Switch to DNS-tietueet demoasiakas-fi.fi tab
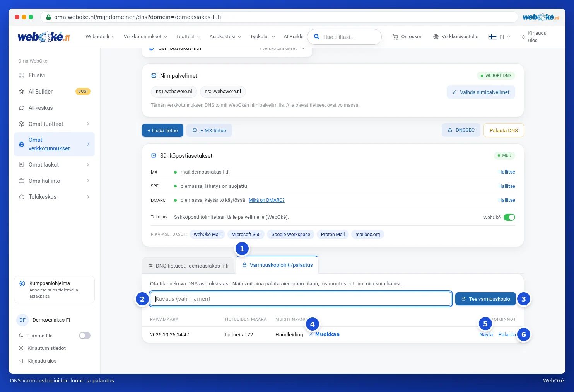Viewport: 574px width, 392px height. point(188,266)
